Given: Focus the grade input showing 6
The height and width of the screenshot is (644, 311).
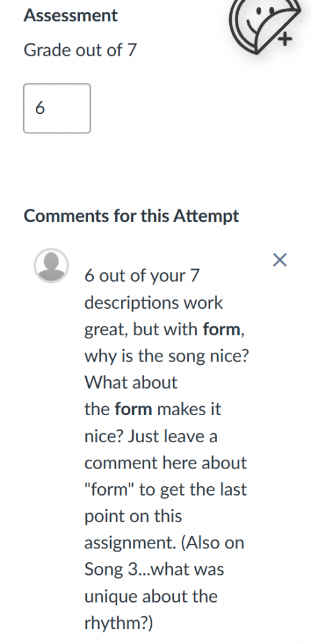Looking at the screenshot, I should pos(57,108).
